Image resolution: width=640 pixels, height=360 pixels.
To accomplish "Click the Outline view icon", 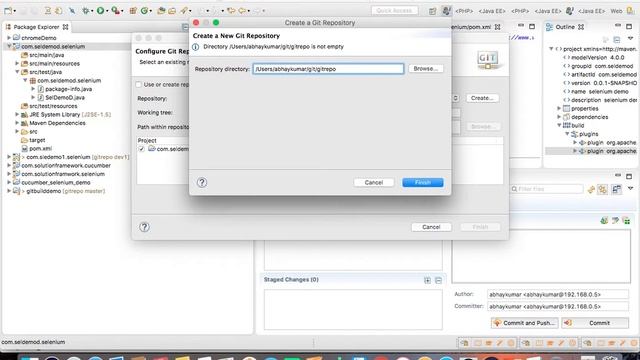I will tap(550, 27).
